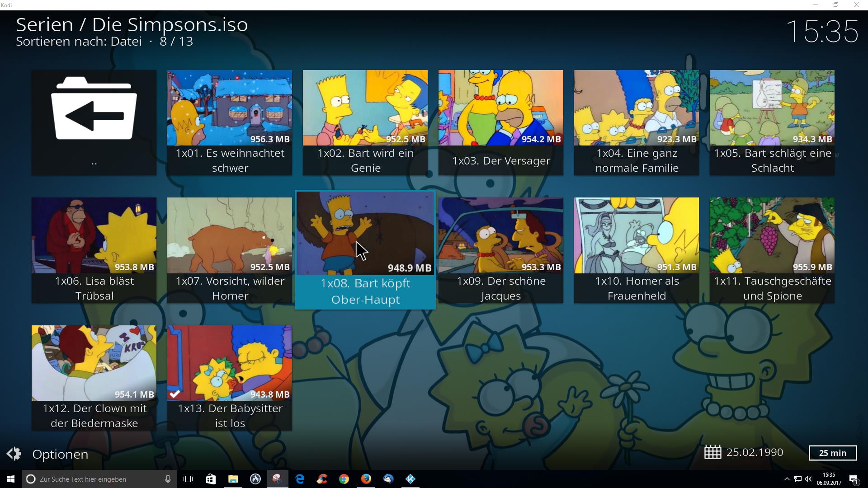Open Thunderbird from the taskbar
The image size is (868, 488).
point(388,479)
